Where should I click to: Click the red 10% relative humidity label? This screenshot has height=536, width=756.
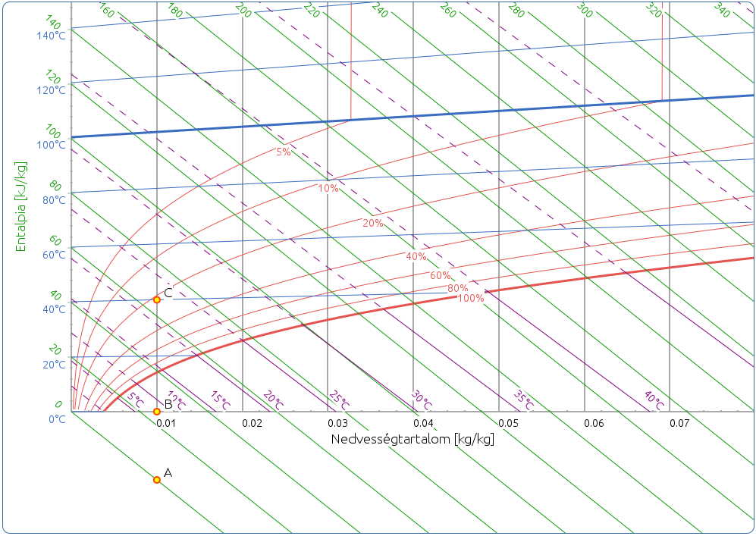click(328, 188)
